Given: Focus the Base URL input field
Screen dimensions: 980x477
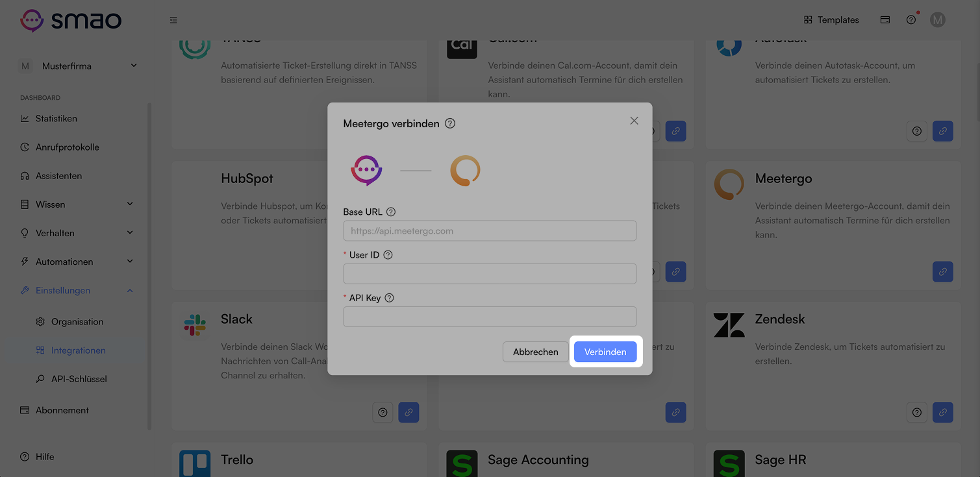Looking at the screenshot, I should [490, 230].
